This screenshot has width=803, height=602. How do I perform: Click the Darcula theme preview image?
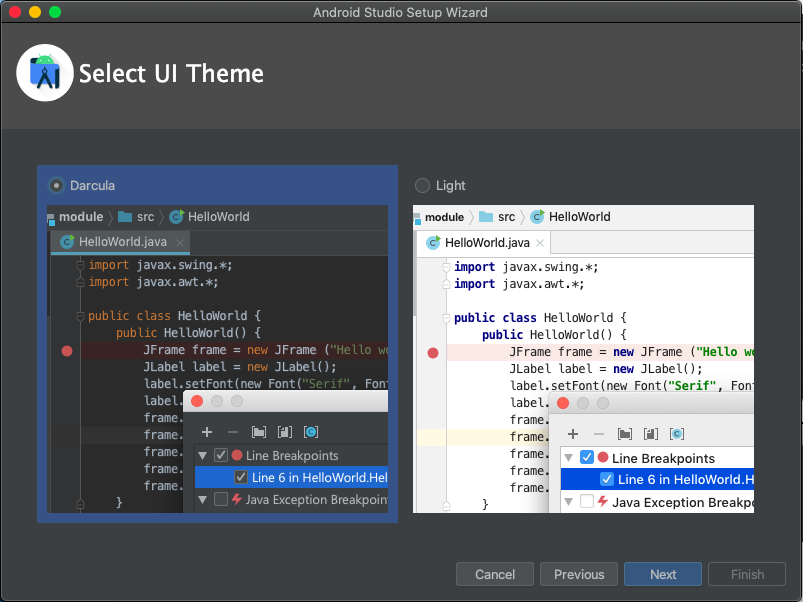(x=217, y=359)
